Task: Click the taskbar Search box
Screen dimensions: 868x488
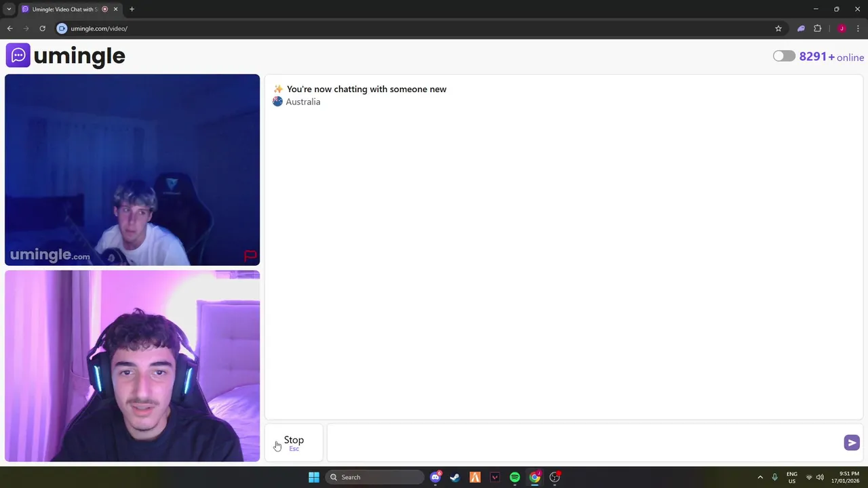Action: pos(374,477)
